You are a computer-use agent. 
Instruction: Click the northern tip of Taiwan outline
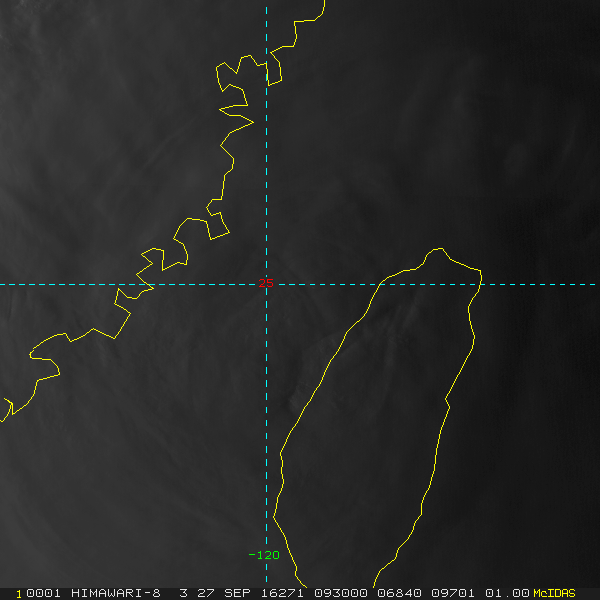coord(439,249)
